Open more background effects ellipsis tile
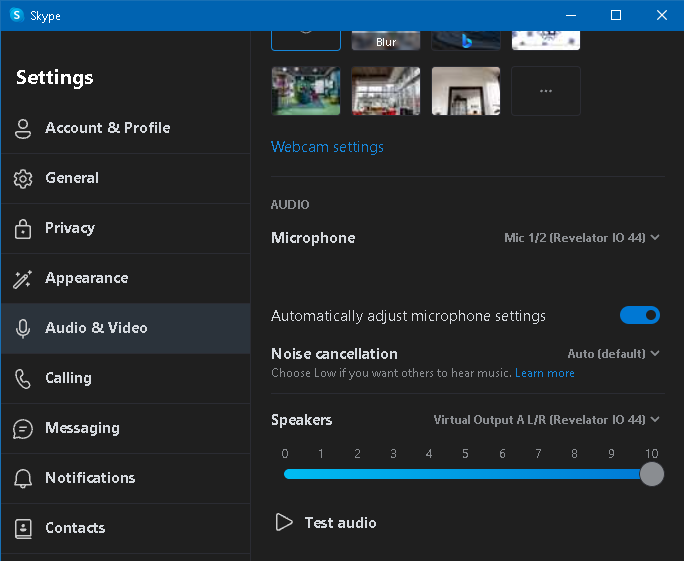The image size is (684, 561). pos(546,91)
